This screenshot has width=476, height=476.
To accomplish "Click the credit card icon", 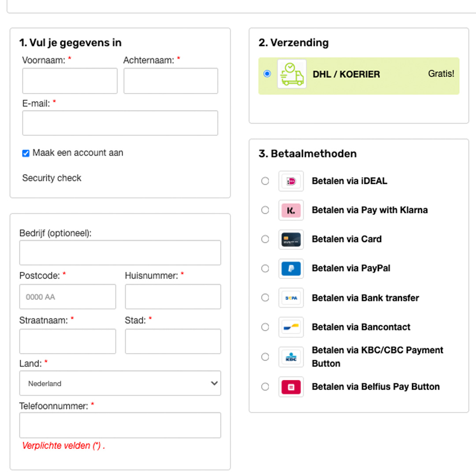I will [291, 239].
